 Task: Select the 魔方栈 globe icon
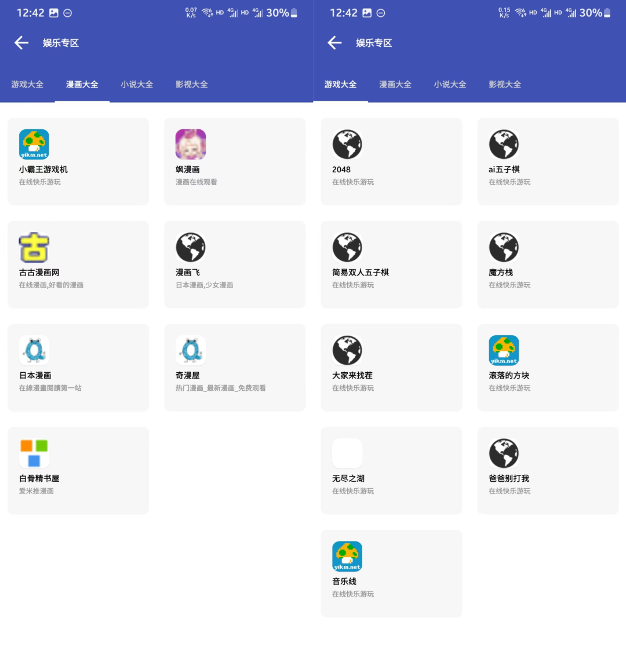pos(503,247)
